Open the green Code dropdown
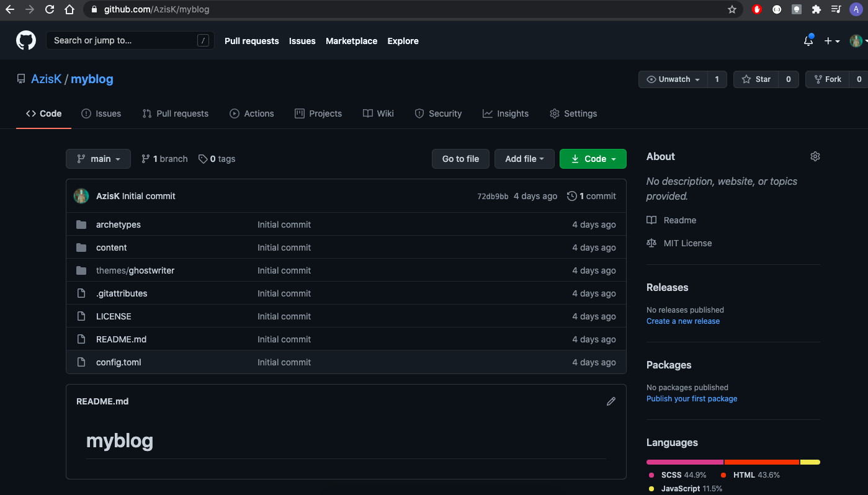This screenshot has width=868, height=495. point(593,159)
